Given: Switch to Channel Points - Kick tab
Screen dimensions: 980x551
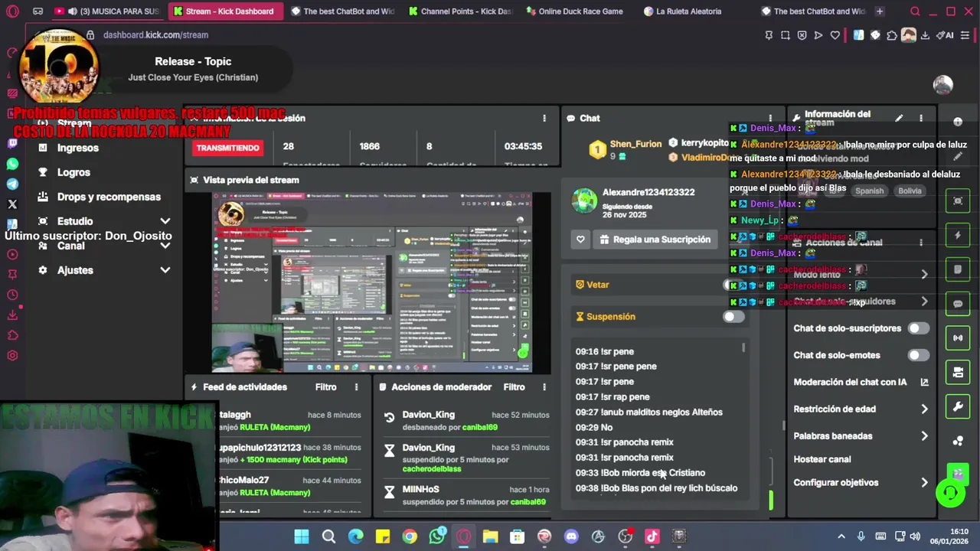Looking at the screenshot, I should tap(461, 11).
